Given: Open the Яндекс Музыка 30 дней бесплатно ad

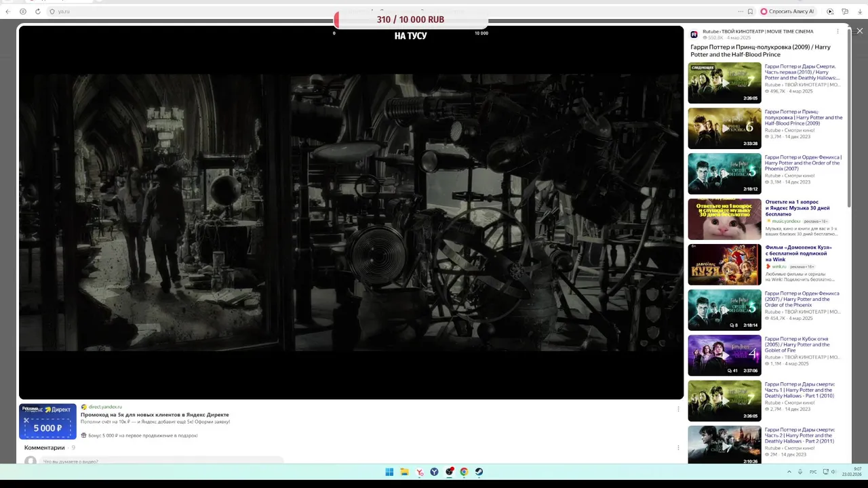Looking at the screenshot, I should [797, 208].
